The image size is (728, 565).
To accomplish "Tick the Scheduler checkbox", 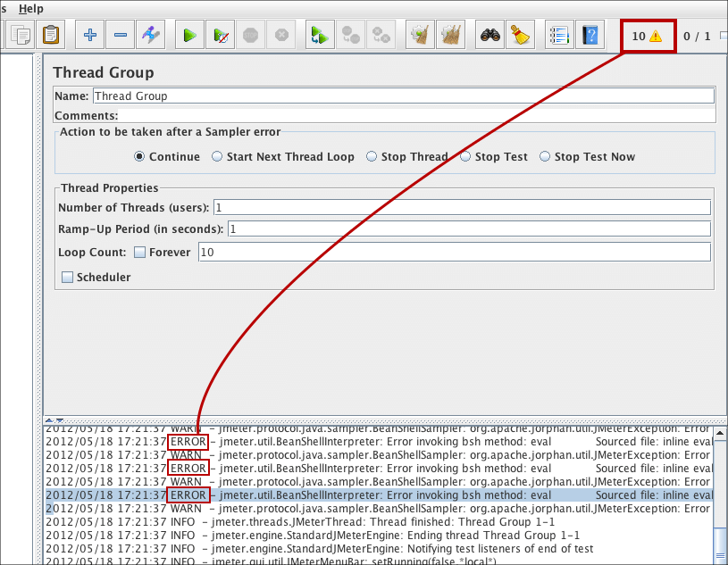I will (67, 278).
